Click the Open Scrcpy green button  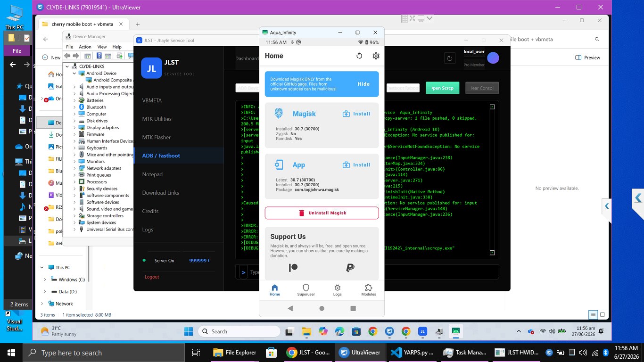[x=442, y=88]
